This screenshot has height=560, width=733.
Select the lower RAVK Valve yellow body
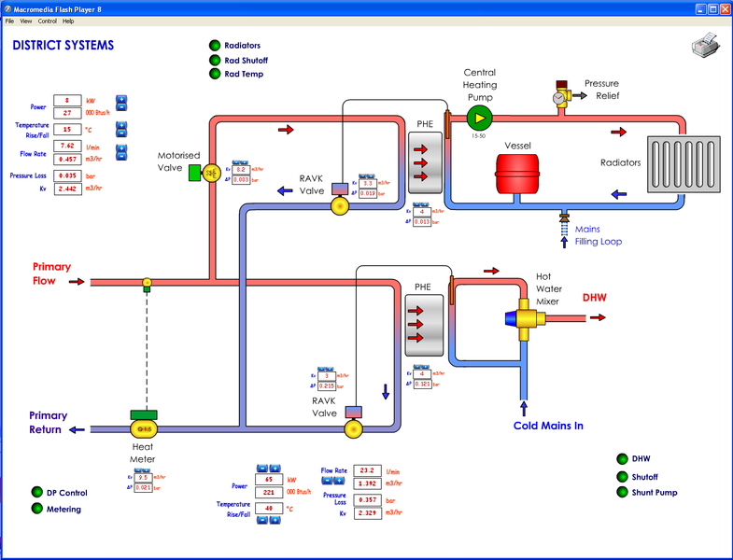click(x=353, y=428)
